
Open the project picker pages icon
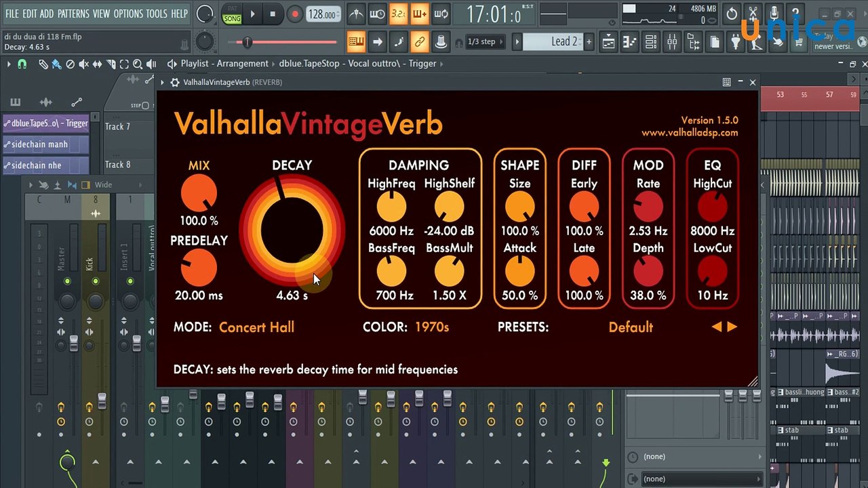pos(715,42)
